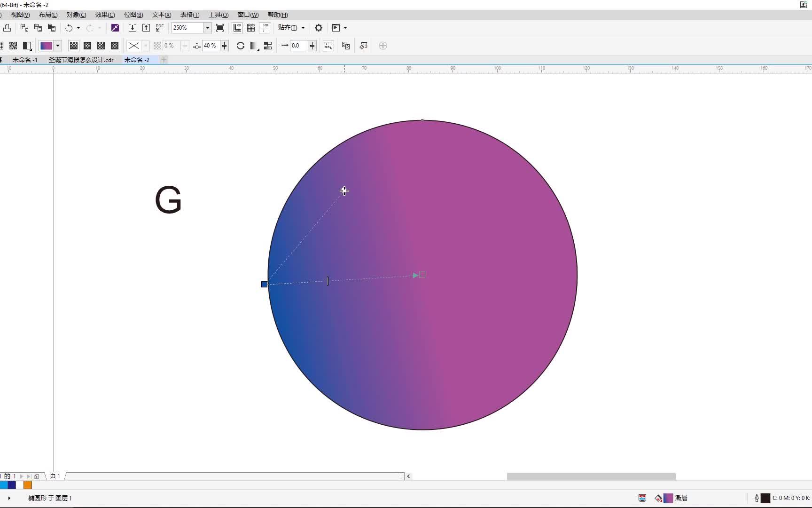Click the plus to add new document tab

164,60
